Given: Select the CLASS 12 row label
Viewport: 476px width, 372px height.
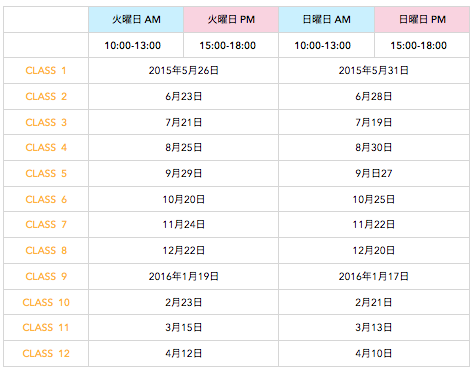Looking at the screenshot, I should [x=46, y=354].
